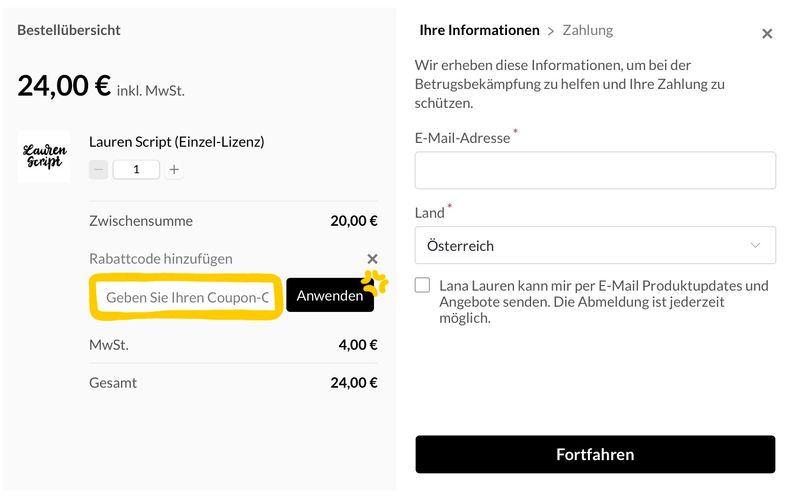Click the yellow sparkle next to Anwenden
Image resolution: width=800 pixels, height=497 pixels.
pos(375,283)
